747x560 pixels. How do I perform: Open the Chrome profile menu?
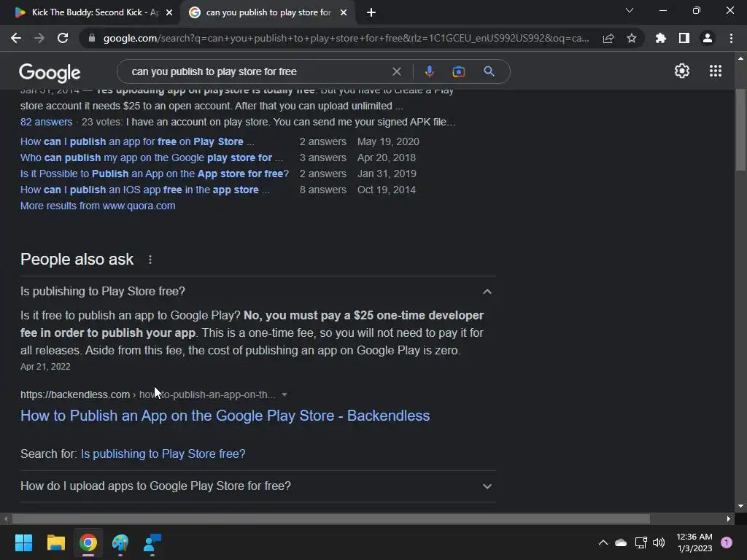(708, 38)
